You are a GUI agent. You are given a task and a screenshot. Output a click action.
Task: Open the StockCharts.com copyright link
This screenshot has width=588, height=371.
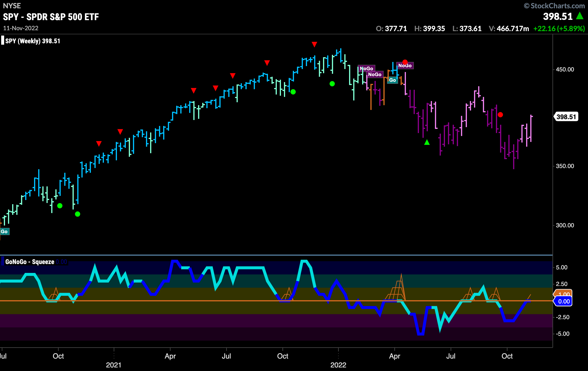tap(554, 6)
